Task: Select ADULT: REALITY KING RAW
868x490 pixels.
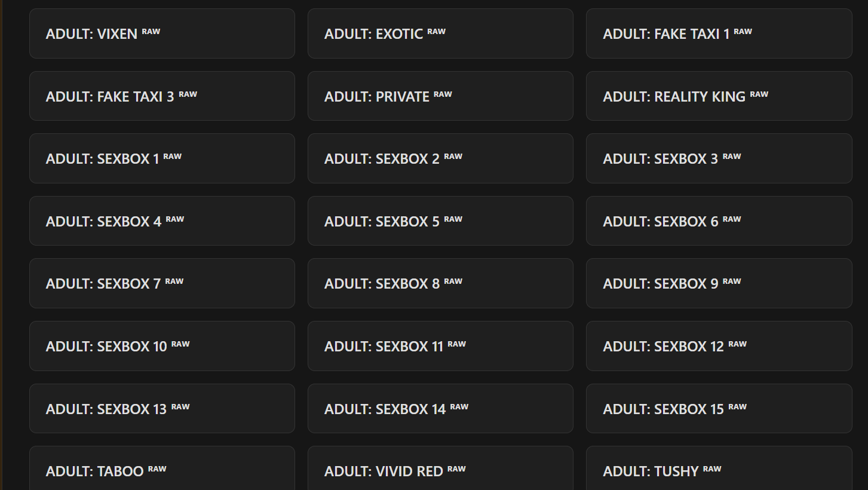Action: coord(719,96)
